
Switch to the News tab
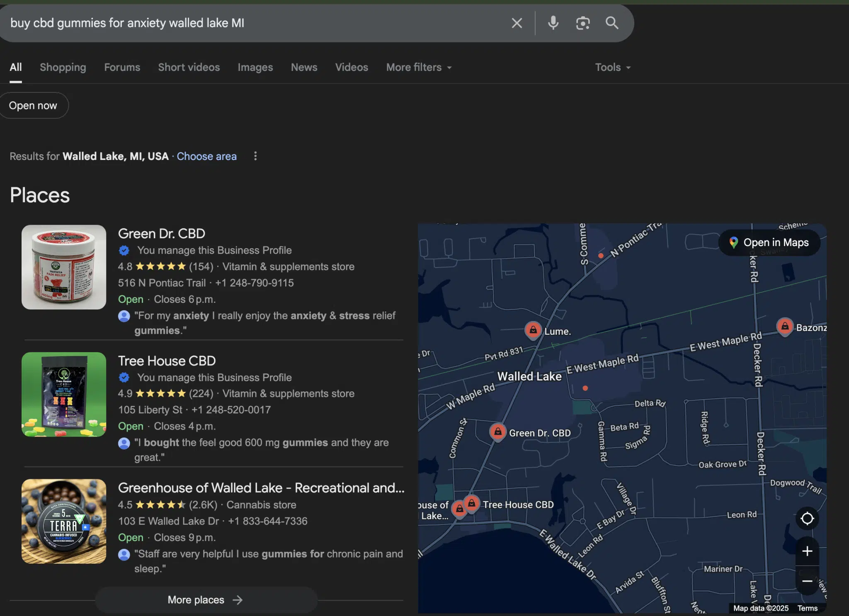[304, 67]
